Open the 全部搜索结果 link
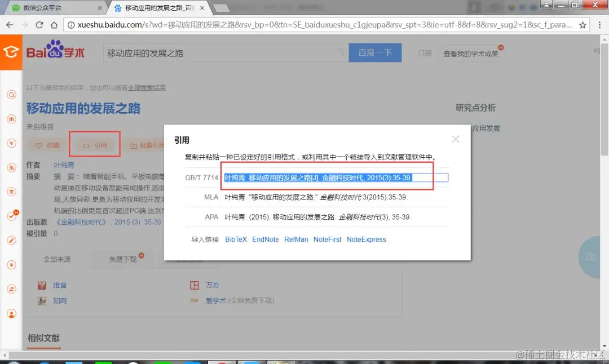 pyautogui.click(x=147, y=88)
